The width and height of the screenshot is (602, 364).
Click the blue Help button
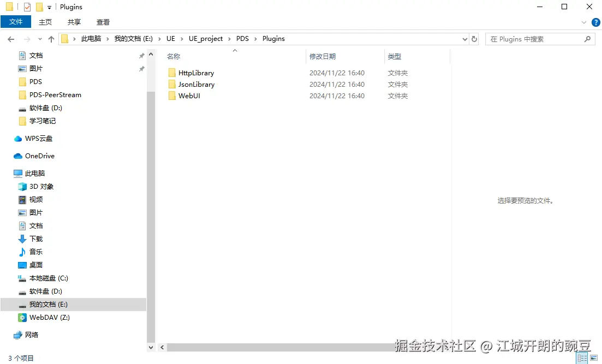[595, 22]
